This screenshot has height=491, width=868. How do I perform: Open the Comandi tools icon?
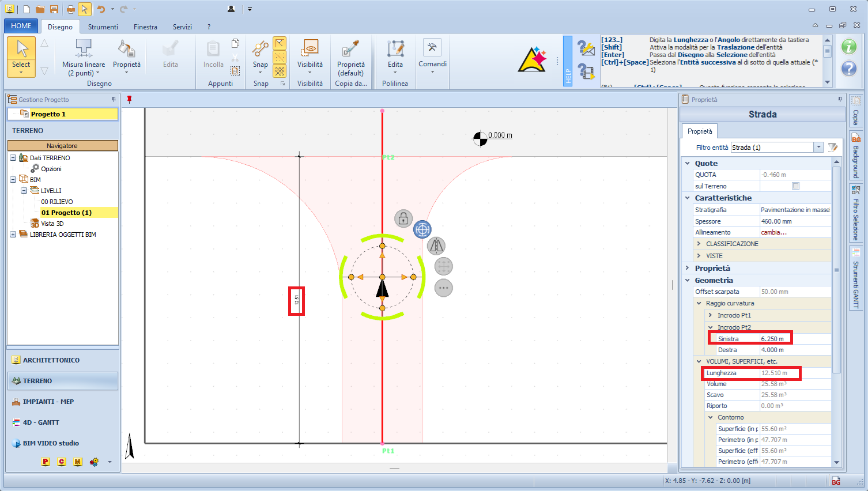[x=432, y=48]
